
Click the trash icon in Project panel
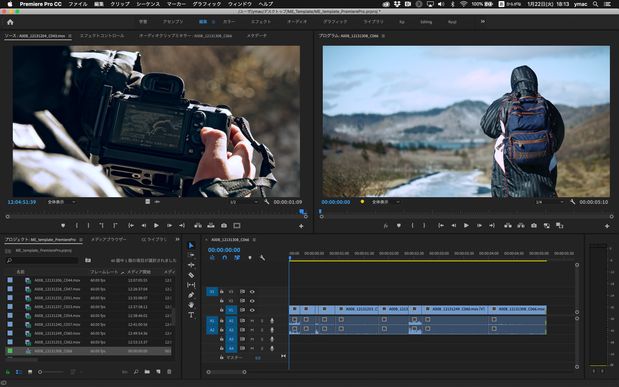[169, 372]
